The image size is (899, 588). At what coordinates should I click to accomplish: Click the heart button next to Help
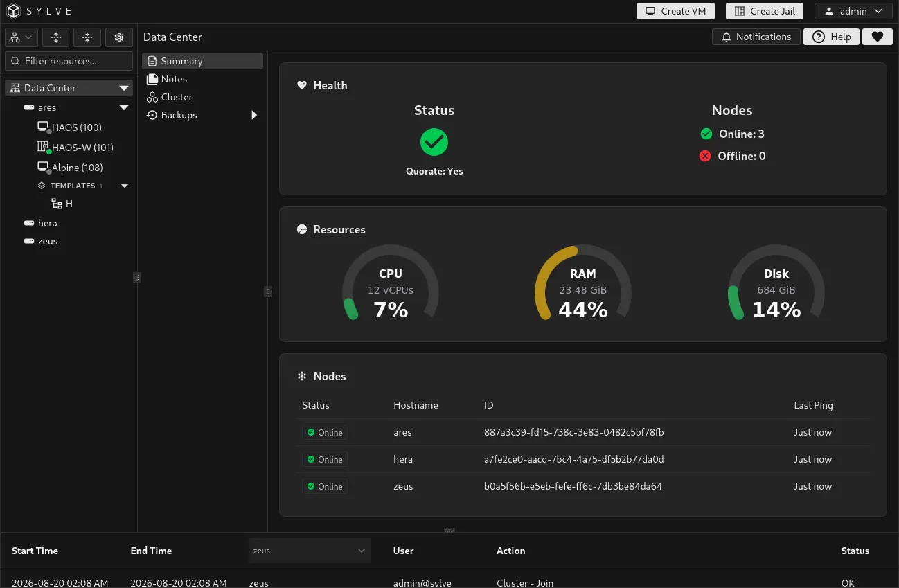click(x=878, y=37)
